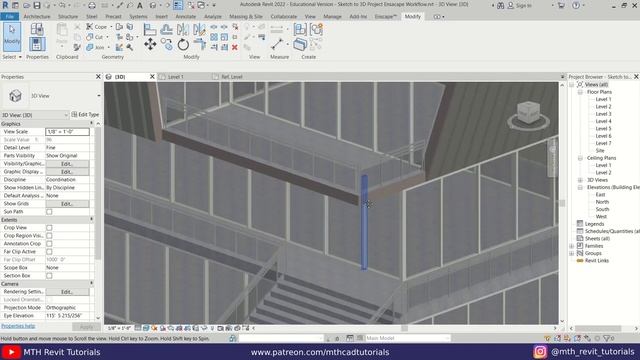Click the filter icon in status bar
Screen dimensions: 640x360
click(607, 338)
